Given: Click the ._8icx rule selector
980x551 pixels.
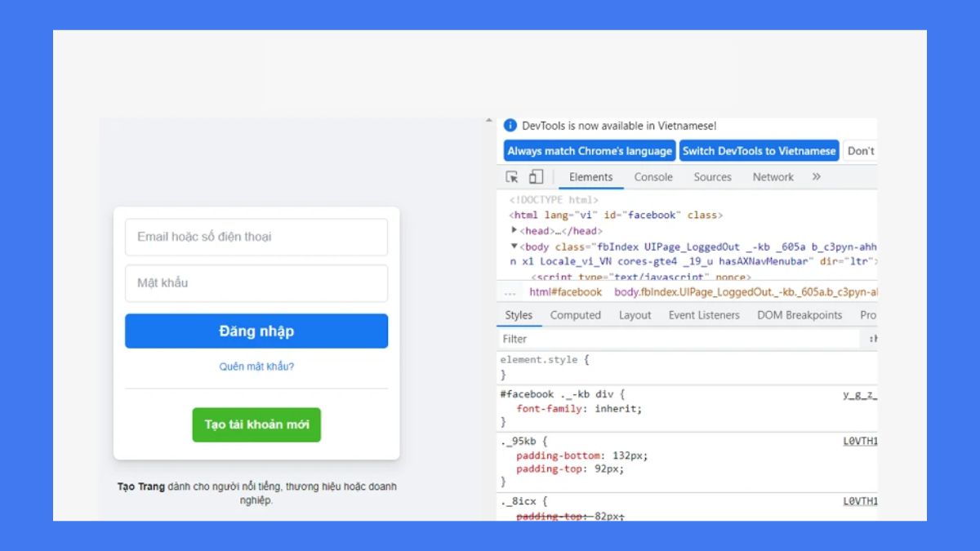Looking at the screenshot, I should pyautogui.click(x=520, y=502).
